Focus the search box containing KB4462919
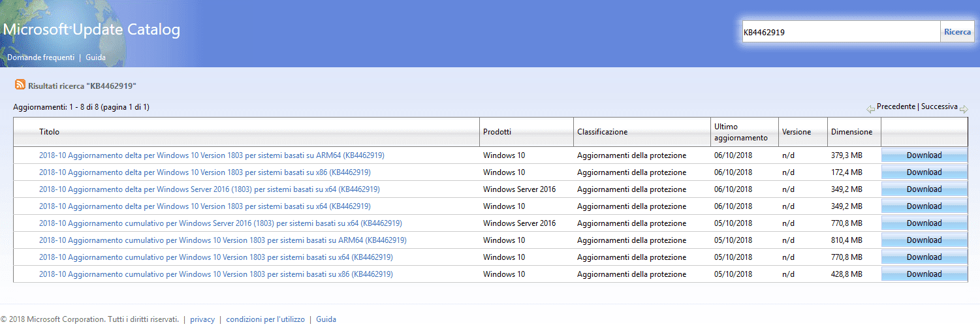 (840, 32)
